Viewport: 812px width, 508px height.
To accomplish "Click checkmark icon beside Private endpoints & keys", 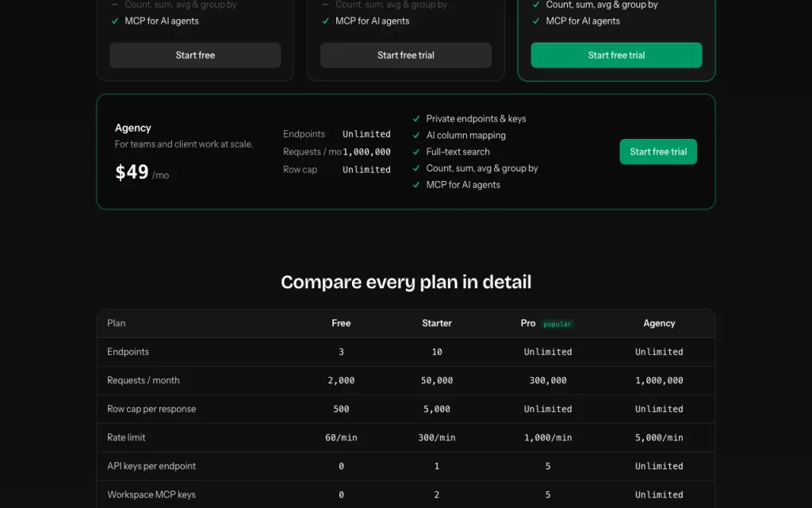I will click(x=416, y=119).
